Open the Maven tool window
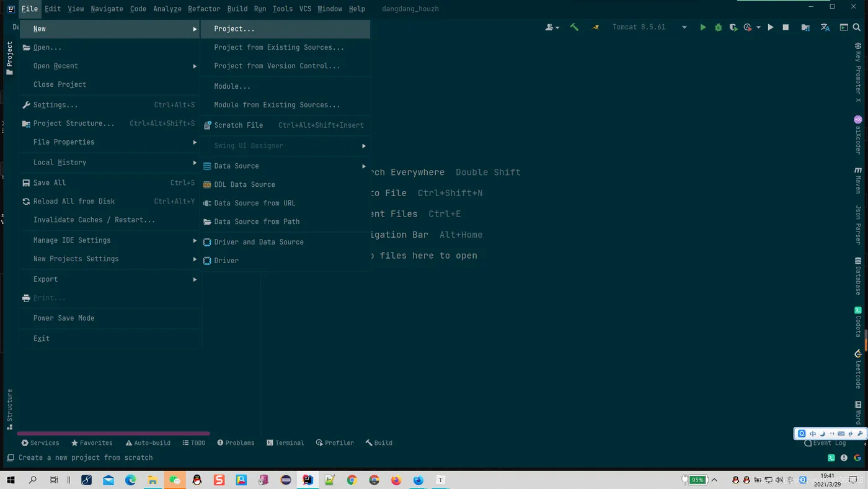The width and height of the screenshot is (868, 489). pyautogui.click(x=858, y=180)
